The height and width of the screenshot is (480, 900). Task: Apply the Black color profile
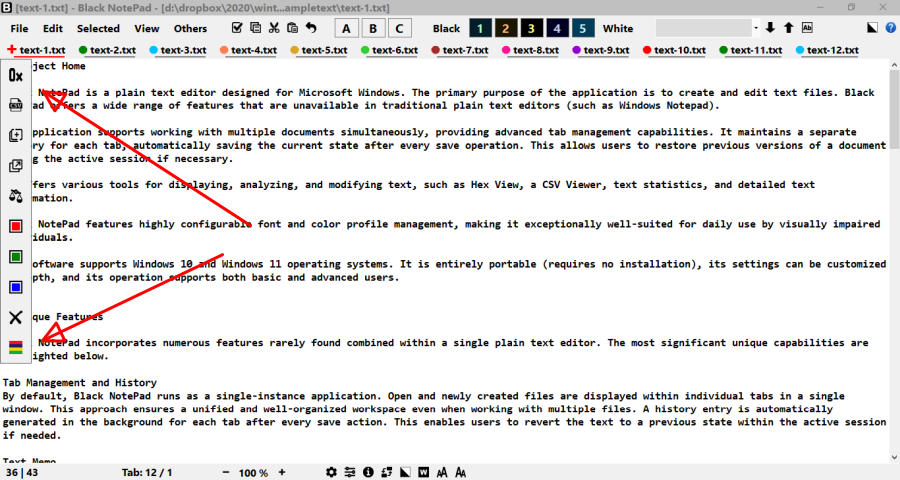[x=447, y=28]
